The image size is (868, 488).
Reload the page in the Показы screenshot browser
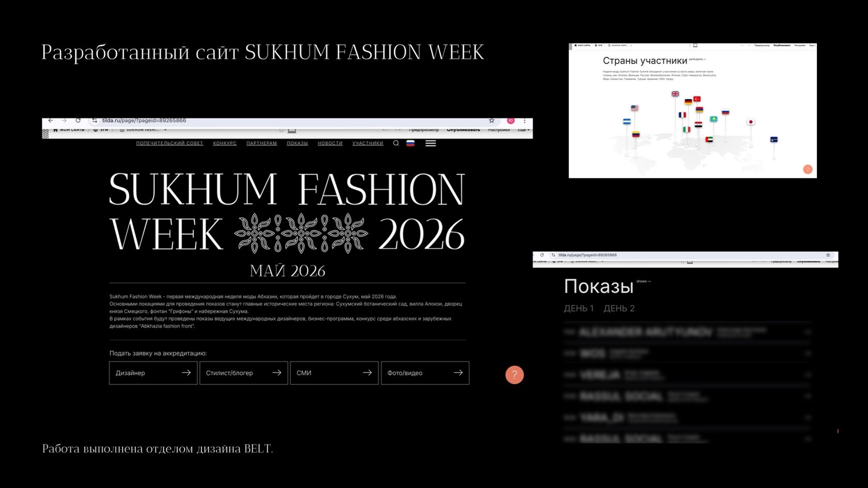tap(542, 255)
